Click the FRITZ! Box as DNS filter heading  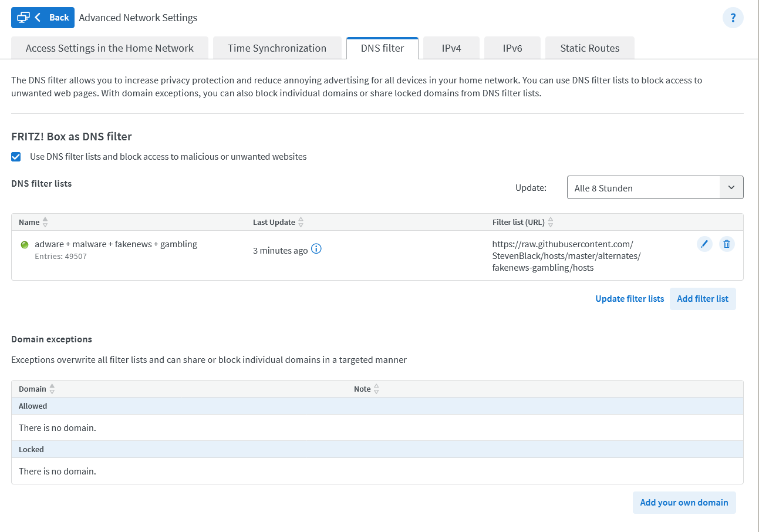pyautogui.click(x=72, y=137)
